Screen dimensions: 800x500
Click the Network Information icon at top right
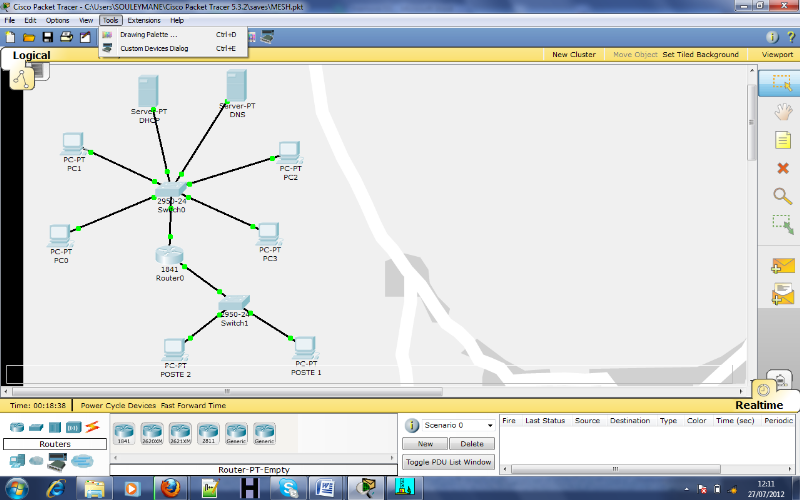pos(772,37)
